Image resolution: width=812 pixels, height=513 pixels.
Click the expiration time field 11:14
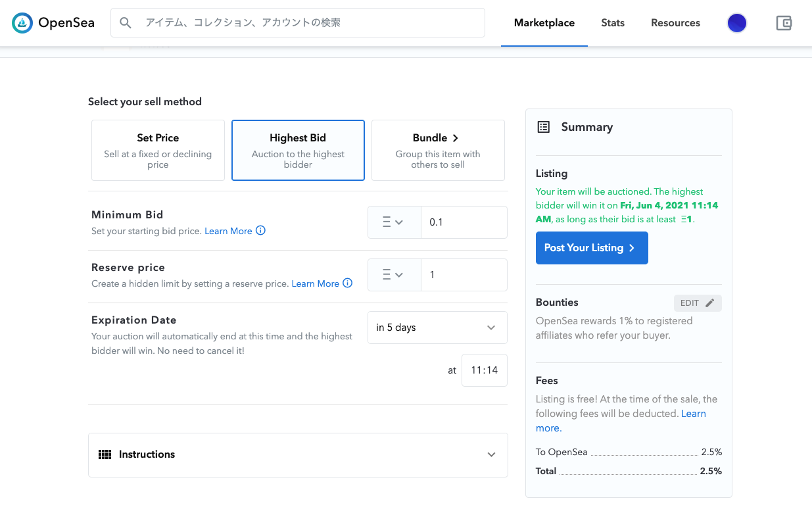pyautogui.click(x=484, y=370)
